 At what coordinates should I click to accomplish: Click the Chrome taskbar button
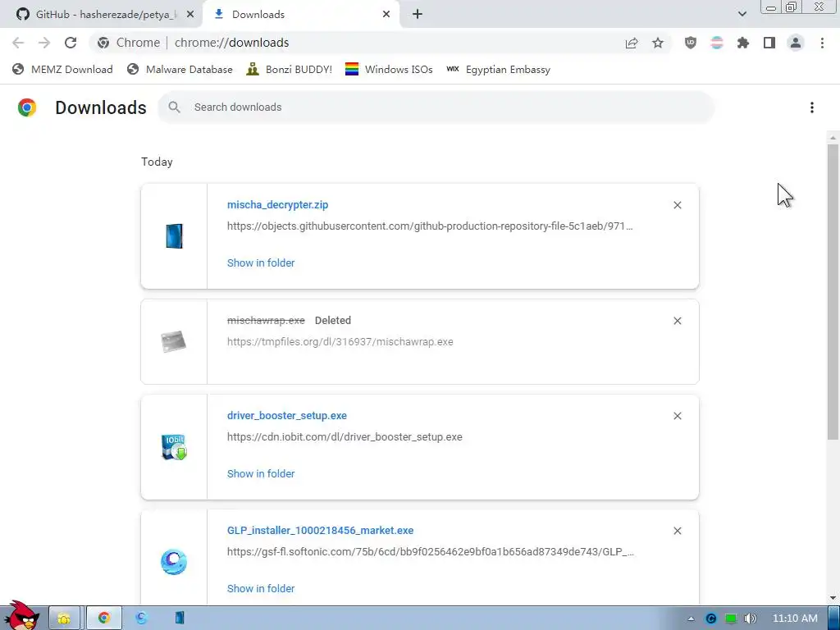(104, 619)
